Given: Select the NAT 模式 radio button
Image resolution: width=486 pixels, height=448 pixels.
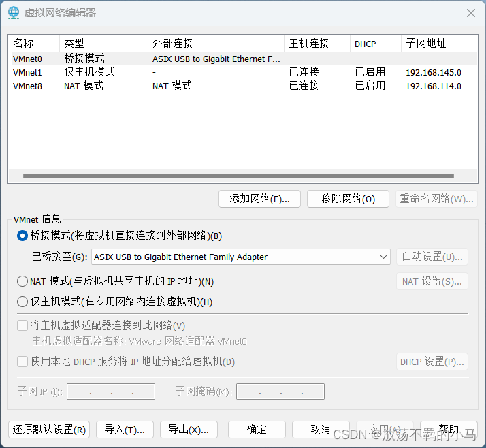Looking at the screenshot, I should pos(22,281).
